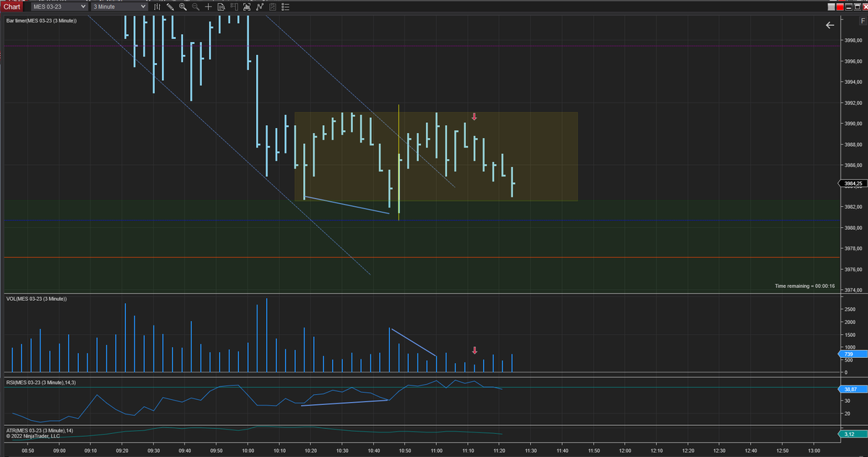Open the MES 03-23 instrument dropdown
The height and width of the screenshot is (457, 868).
pyautogui.click(x=59, y=7)
